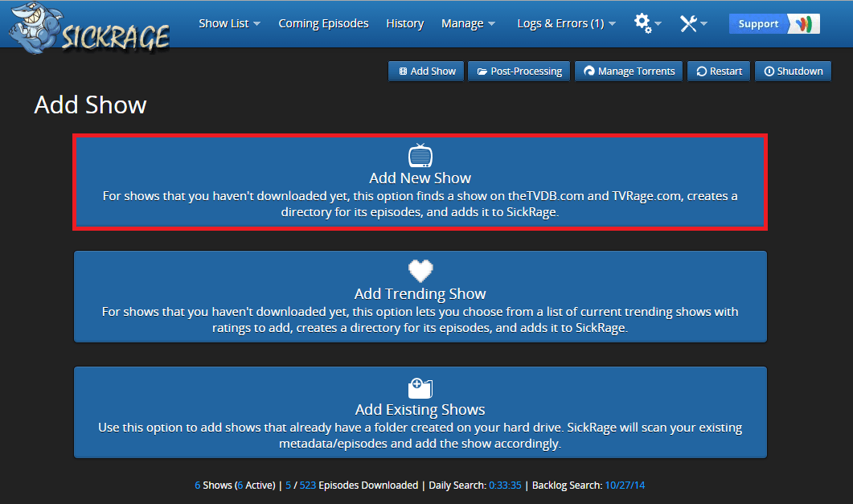Open Post-Processing from the toolbar
The image size is (853, 504).
[x=519, y=72]
